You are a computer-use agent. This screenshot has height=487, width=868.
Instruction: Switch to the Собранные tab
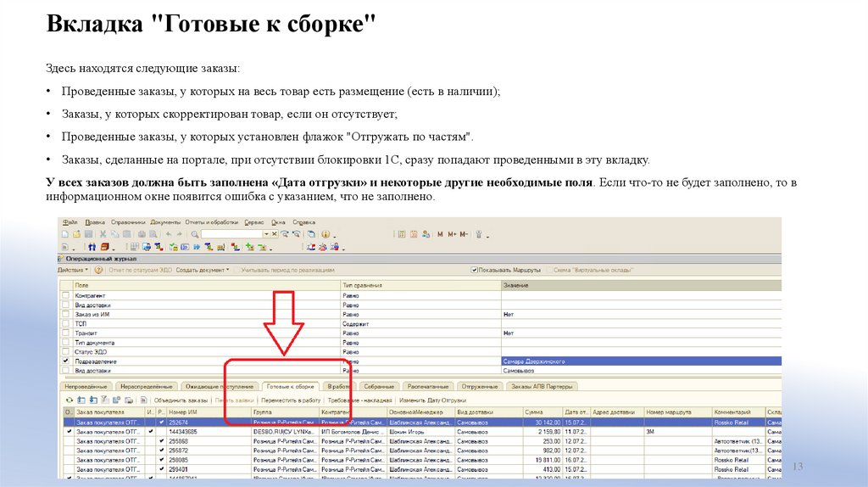point(379,387)
